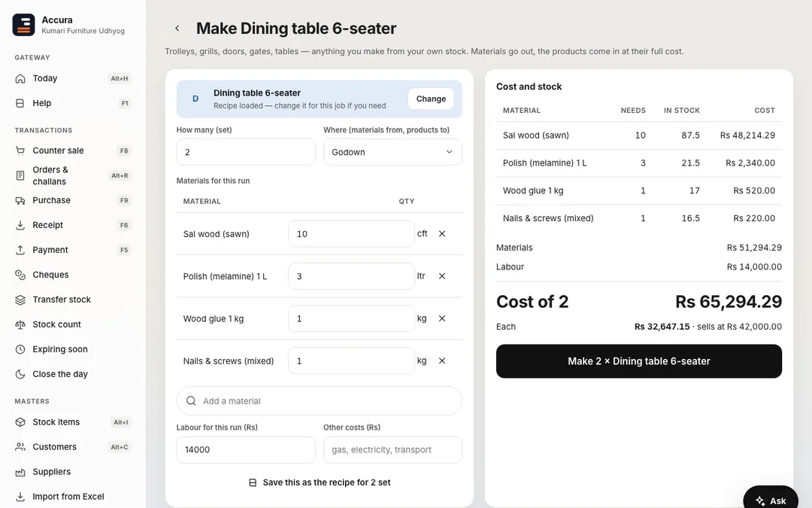The image size is (812, 508).
Task: Click the How many (set) quantity field
Action: [245, 152]
